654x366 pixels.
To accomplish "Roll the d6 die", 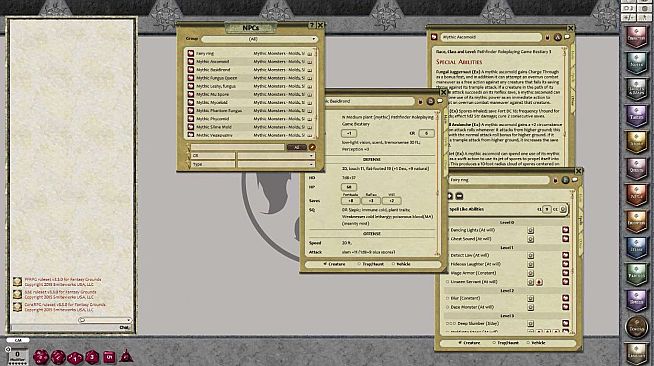I will 109,357.
